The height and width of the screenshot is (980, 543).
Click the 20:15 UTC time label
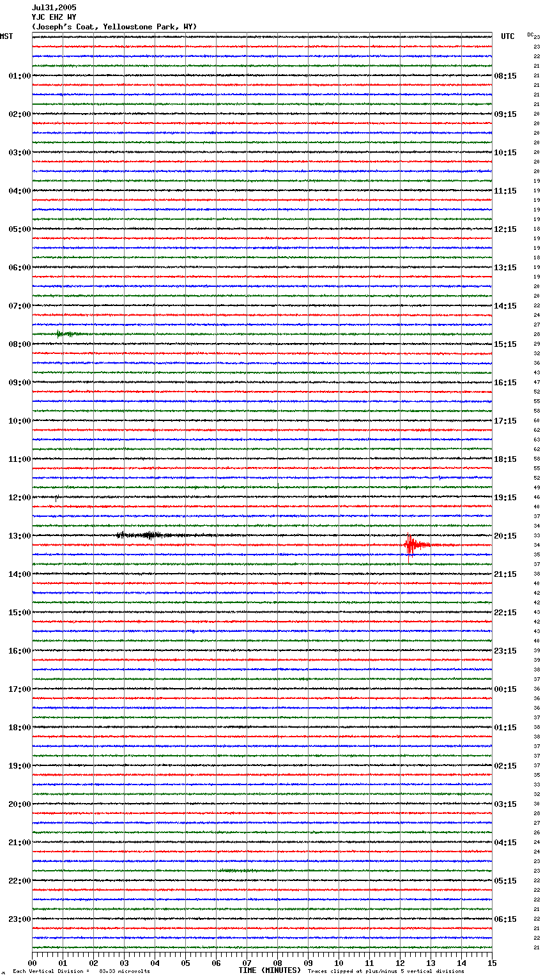tap(505, 536)
